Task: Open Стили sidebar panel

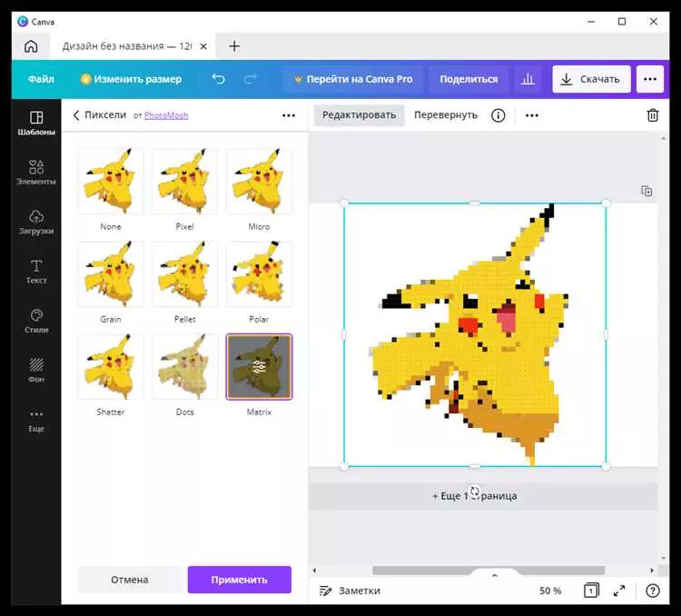Action: click(x=36, y=322)
